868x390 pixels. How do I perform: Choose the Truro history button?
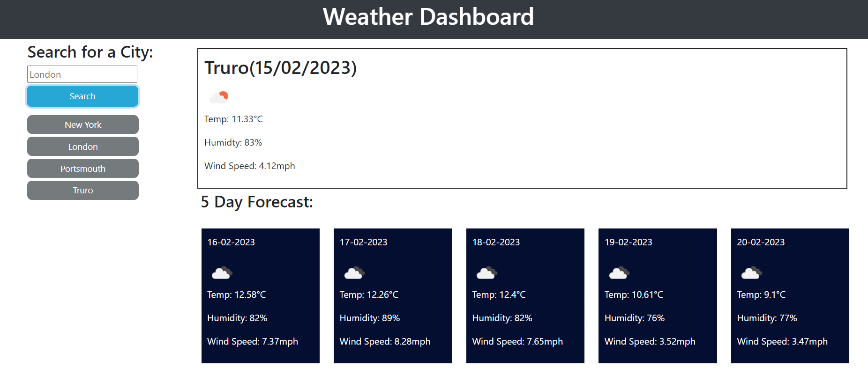click(83, 191)
